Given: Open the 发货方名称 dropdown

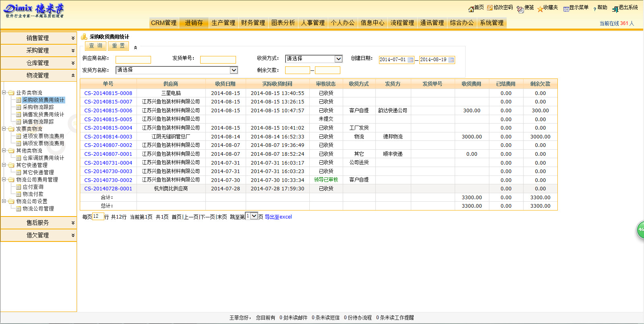Looking at the screenshot, I should [x=177, y=70].
